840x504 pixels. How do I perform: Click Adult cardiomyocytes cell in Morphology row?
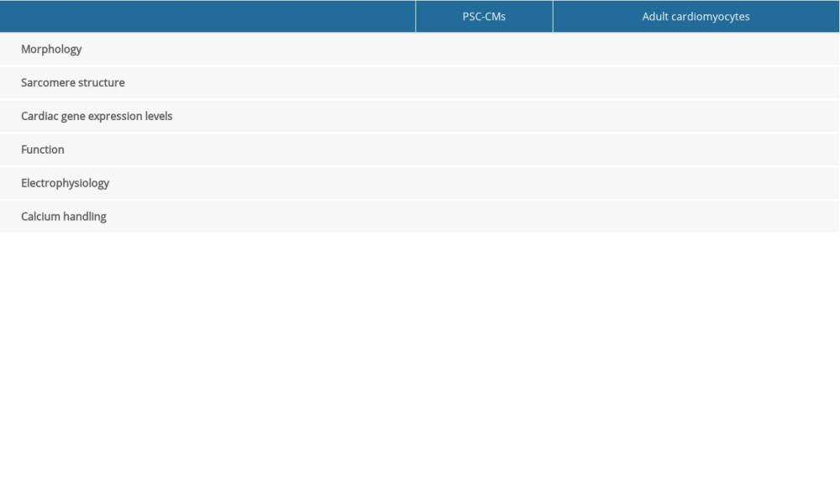(x=696, y=50)
